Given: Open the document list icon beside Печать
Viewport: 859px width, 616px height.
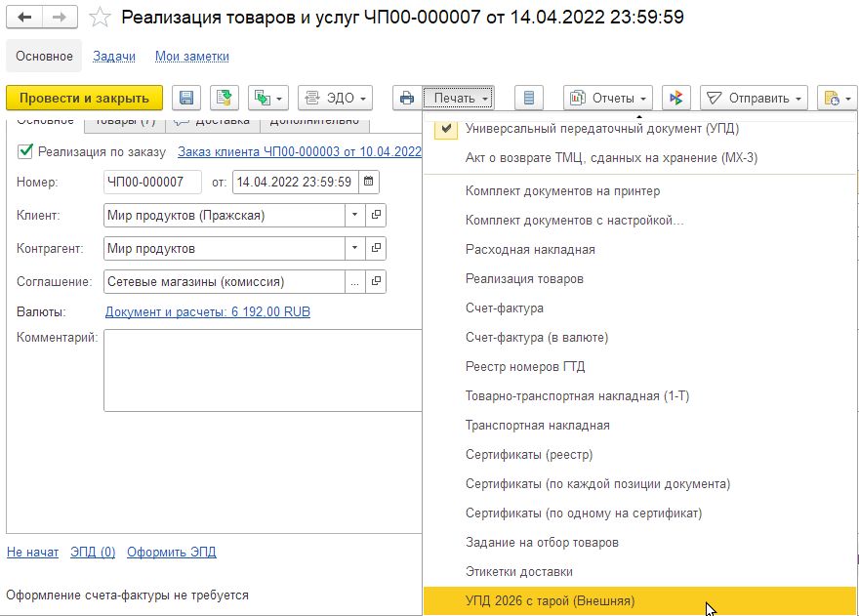Looking at the screenshot, I should point(529,98).
